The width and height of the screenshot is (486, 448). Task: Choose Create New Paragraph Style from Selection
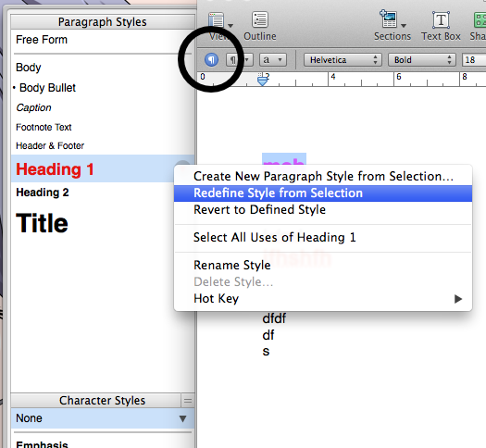tap(323, 176)
